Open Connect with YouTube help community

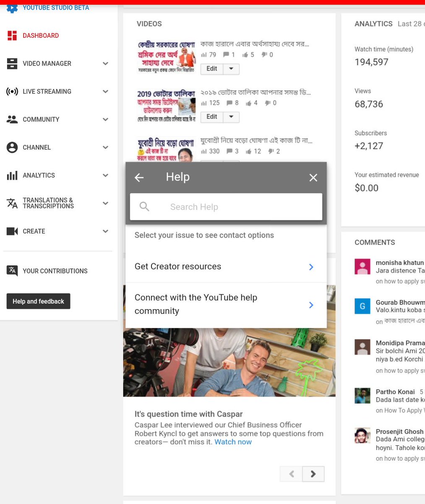pos(226,304)
